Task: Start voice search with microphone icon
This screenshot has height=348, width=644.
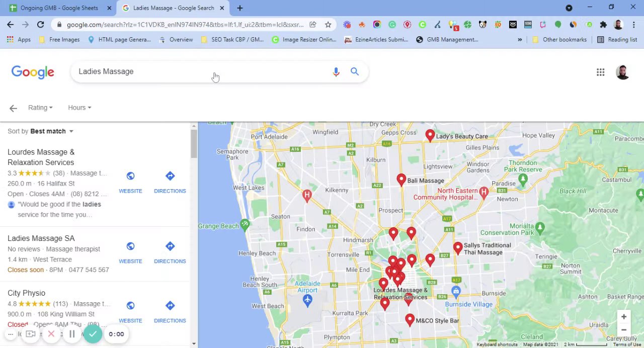Action: [336, 72]
